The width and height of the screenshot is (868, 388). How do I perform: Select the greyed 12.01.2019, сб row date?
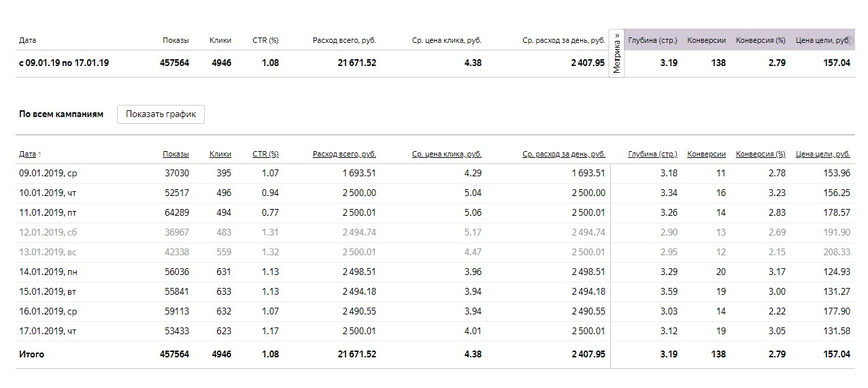[48, 233]
